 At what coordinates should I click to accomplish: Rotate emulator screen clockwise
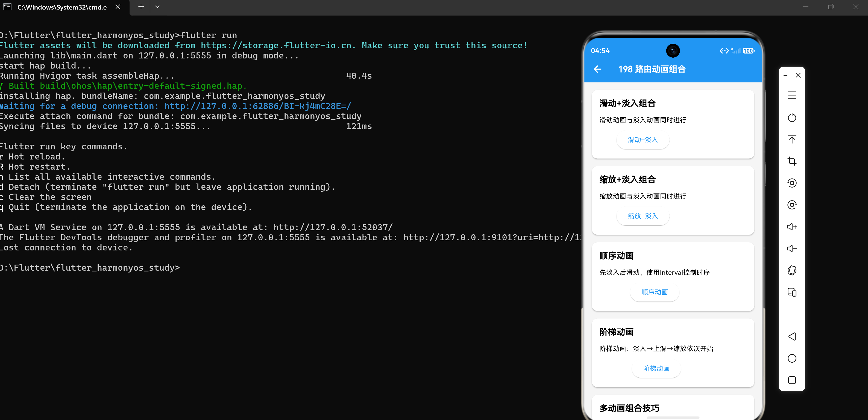click(x=792, y=205)
